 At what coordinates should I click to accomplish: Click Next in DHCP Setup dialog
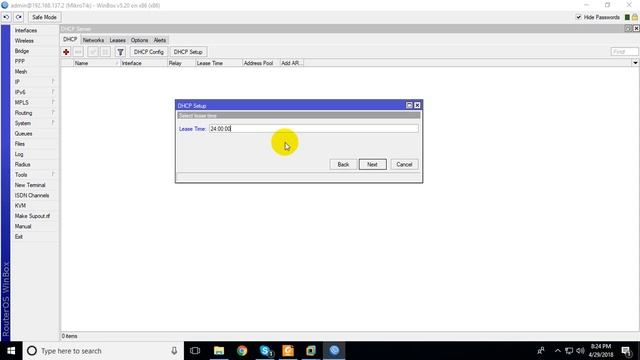(372, 164)
